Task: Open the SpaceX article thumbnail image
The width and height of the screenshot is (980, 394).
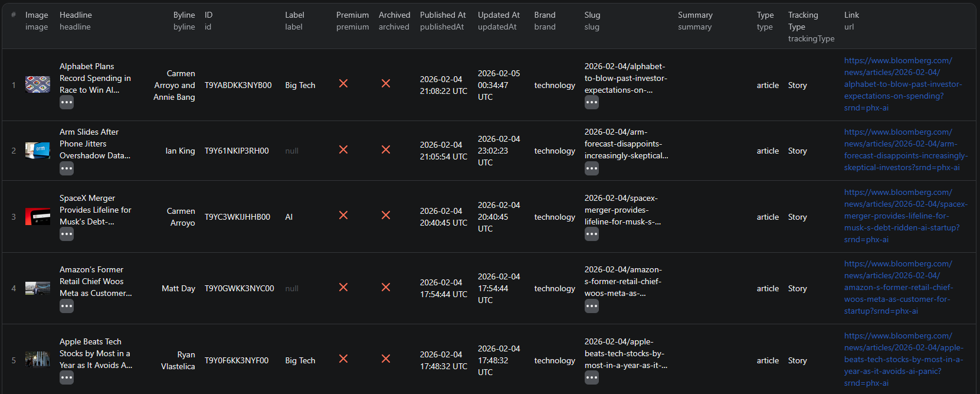Action: tap(38, 216)
